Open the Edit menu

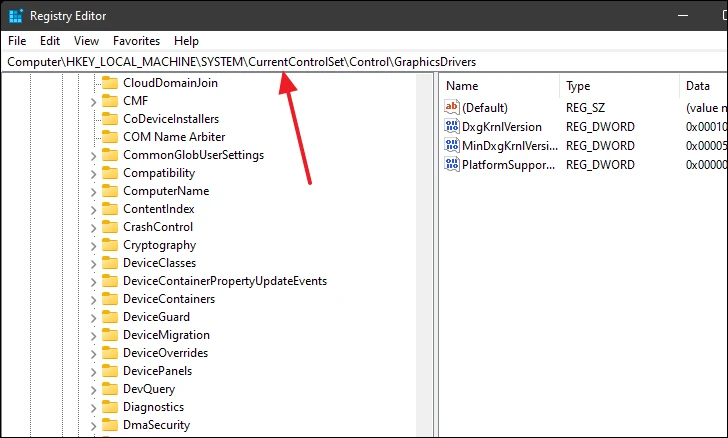point(50,41)
